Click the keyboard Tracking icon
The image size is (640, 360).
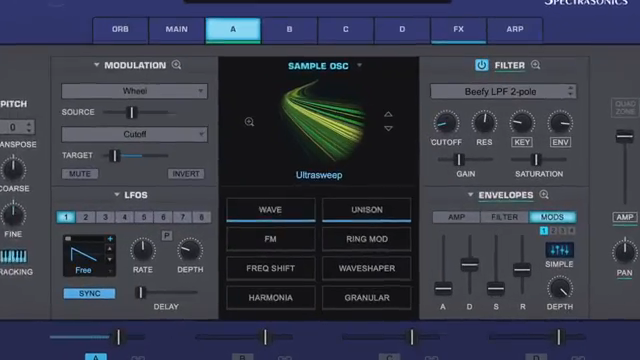pos(13,256)
